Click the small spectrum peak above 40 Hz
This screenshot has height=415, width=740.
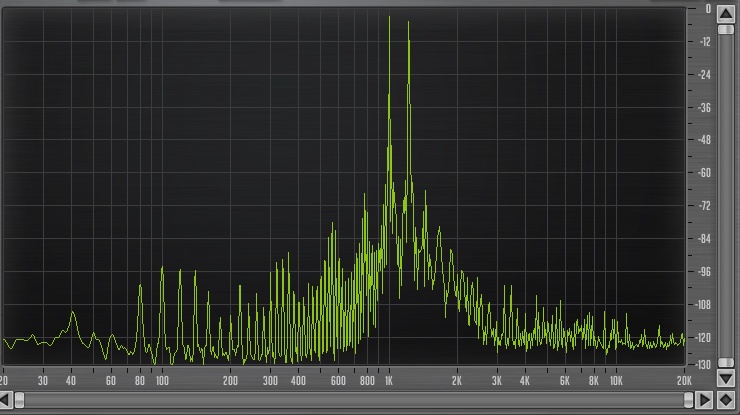coord(73,312)
